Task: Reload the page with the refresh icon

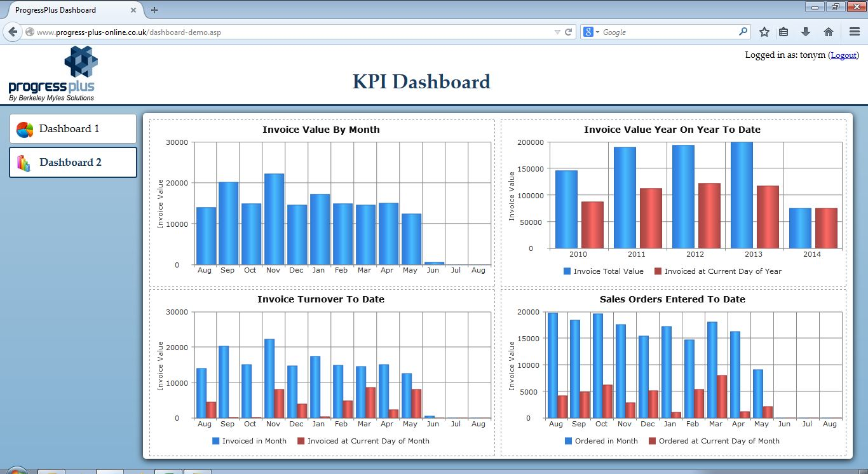Action: 569,32
